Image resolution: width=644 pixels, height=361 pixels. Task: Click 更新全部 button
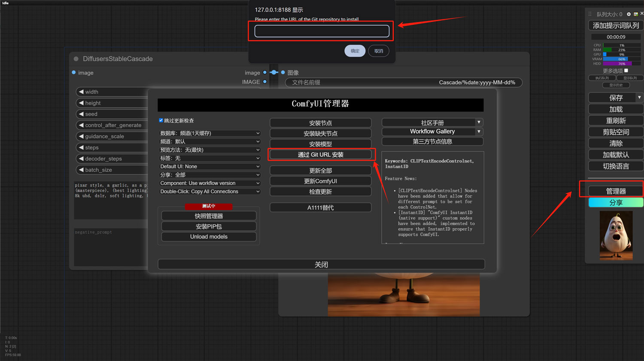point(321,171)
